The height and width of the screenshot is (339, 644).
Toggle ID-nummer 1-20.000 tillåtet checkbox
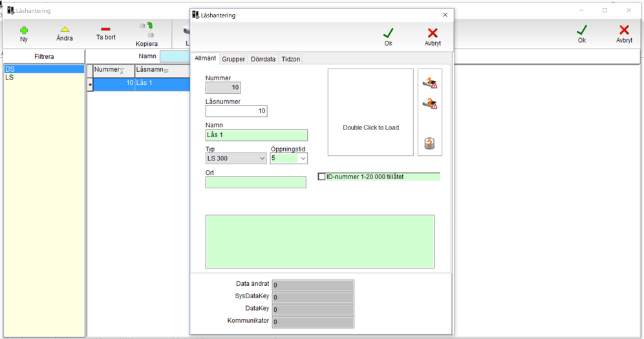321,177
